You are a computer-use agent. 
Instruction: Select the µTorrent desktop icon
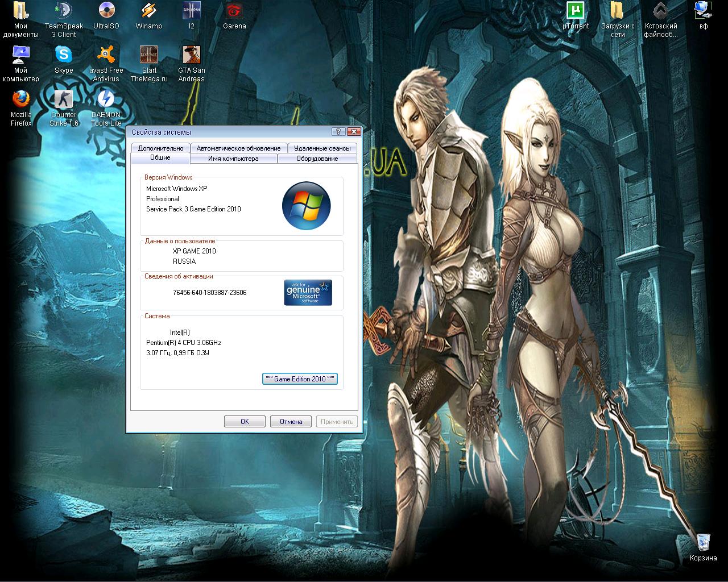(x=576, y=16)
